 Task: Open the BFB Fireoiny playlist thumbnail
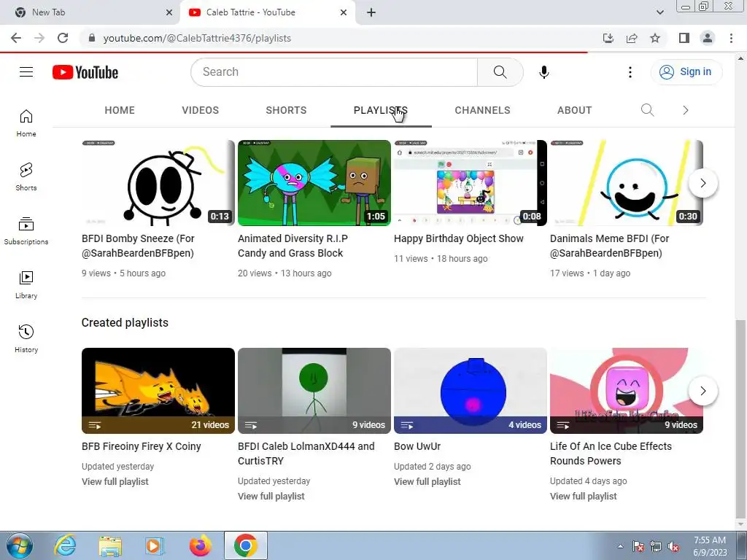(158, 391)
